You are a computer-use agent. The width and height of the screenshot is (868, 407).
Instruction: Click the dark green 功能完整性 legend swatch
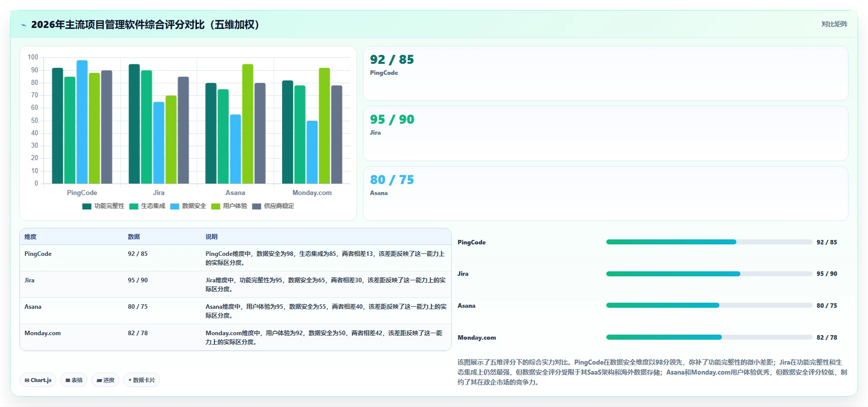(x=87, y=206)
